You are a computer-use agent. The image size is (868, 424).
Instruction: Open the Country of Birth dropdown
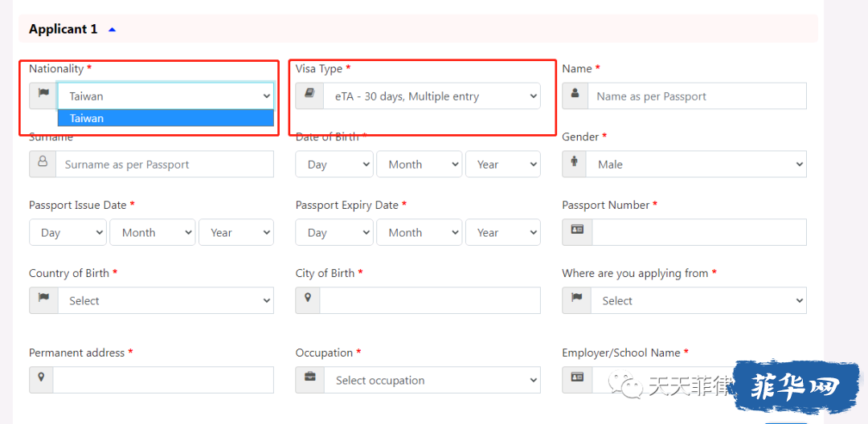coord(166,300)
